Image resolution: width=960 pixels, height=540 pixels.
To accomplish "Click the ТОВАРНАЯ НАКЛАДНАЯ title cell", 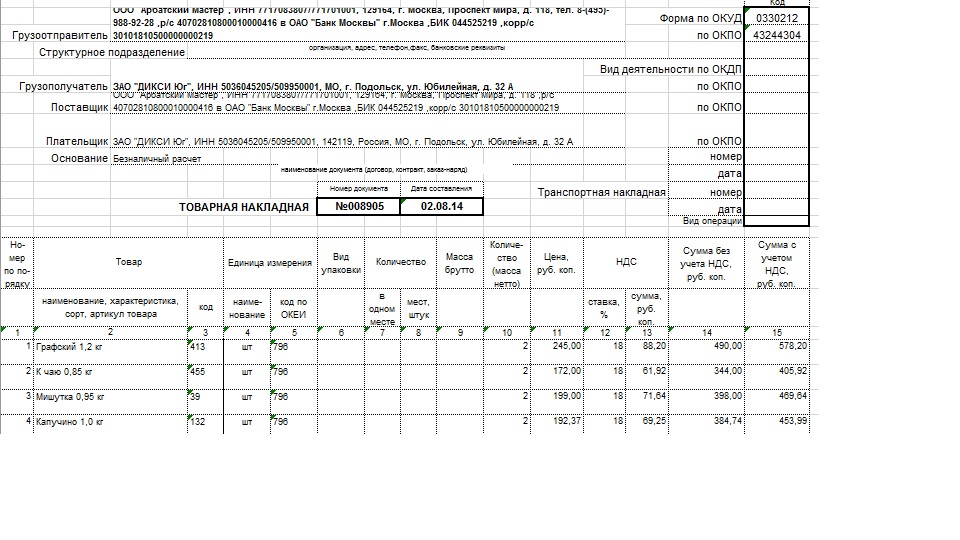I will coord(244,207).
